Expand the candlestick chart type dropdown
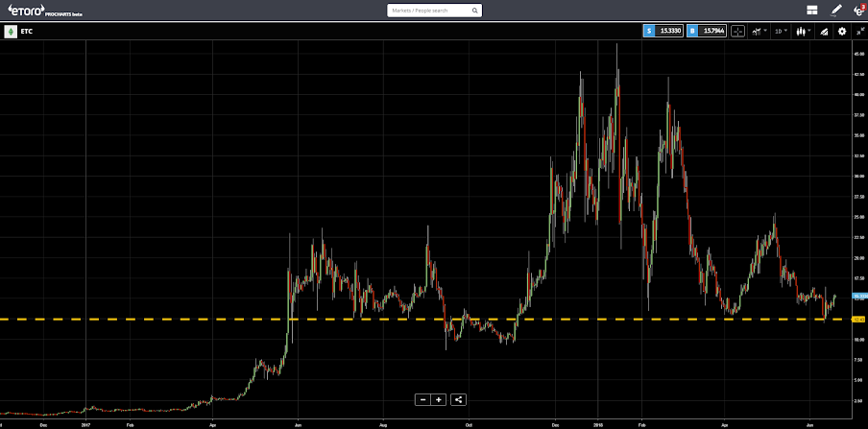 pyautogui.click(x=804, y=32)
